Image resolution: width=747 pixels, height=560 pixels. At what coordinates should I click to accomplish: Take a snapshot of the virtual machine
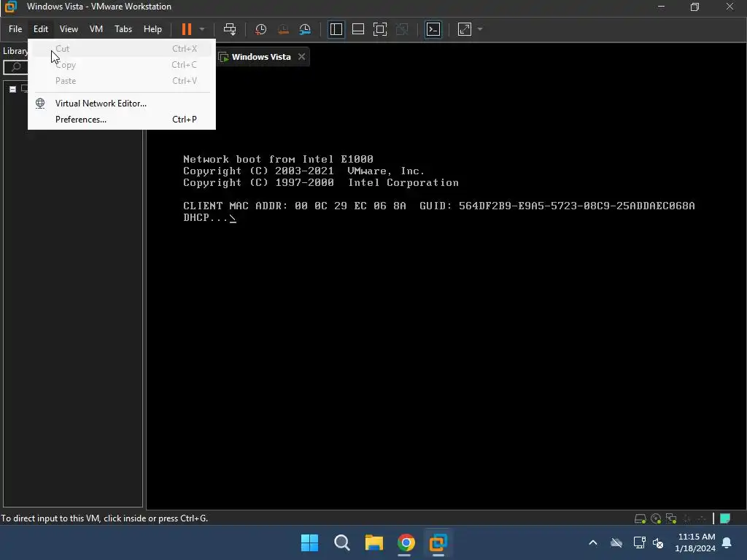(260, 29)
